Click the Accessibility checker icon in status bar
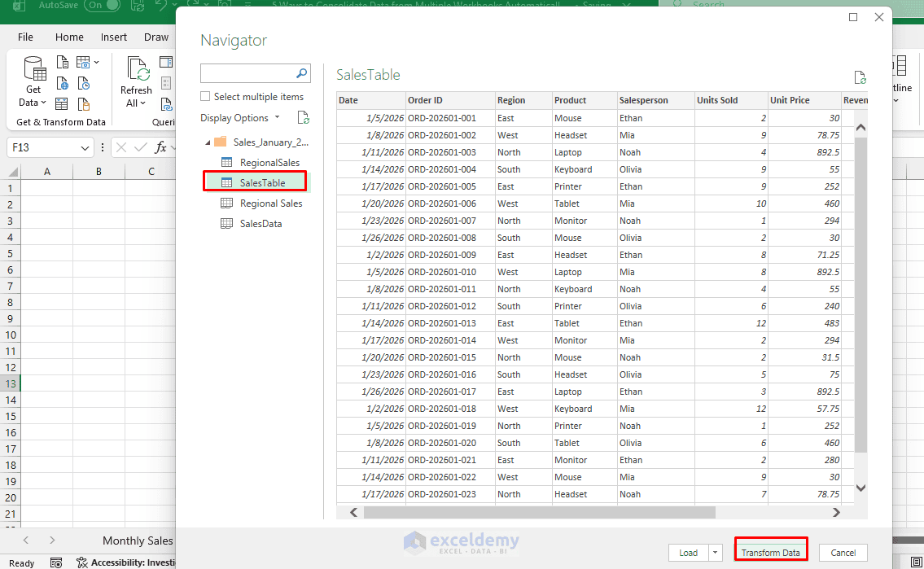This screenshot has width=924, height=569. 82,562
